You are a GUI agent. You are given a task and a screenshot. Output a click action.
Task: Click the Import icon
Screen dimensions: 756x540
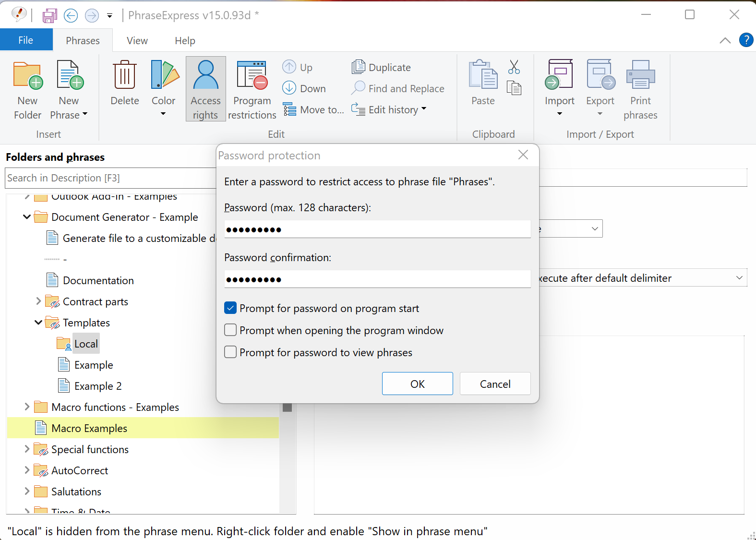click(559, 75)
